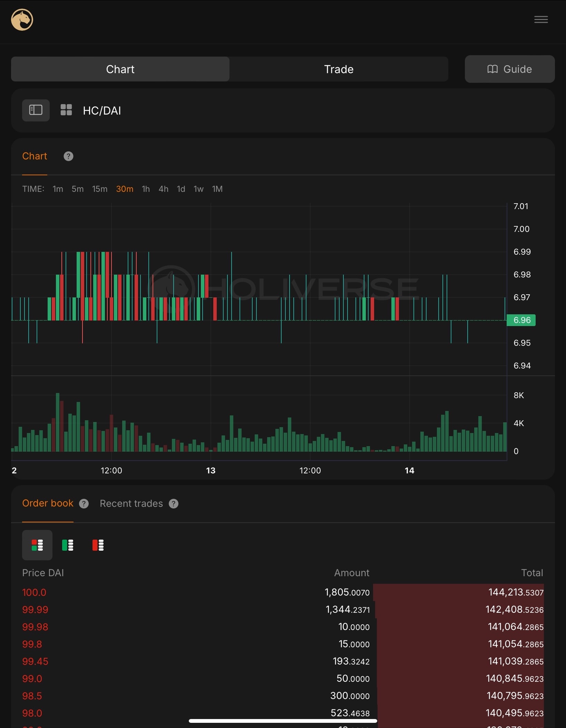
Task: Click the Amount column header
Action: coord(352,573)
